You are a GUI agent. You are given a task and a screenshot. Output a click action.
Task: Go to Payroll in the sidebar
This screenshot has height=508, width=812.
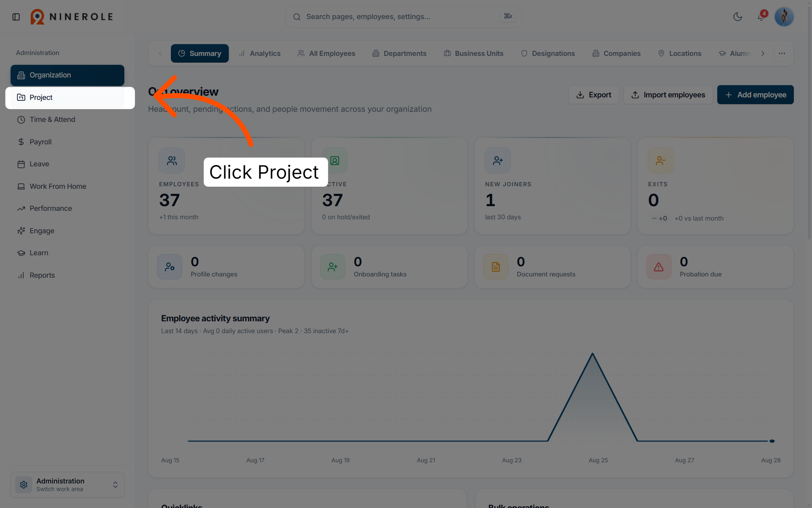coord(67,142)
